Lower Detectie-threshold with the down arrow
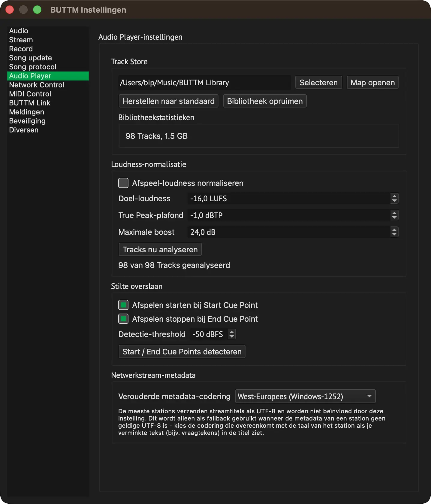 [x=232, y=337]
